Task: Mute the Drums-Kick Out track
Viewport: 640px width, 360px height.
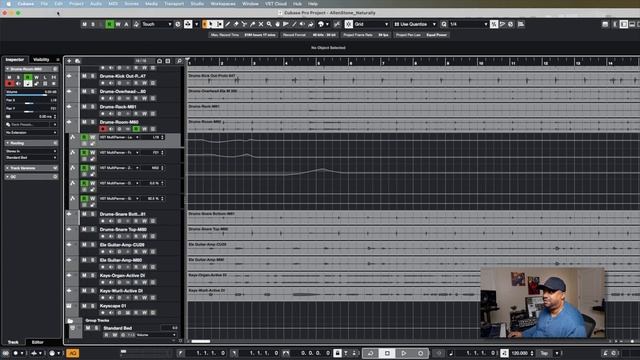Action: (x=84, y=76)
